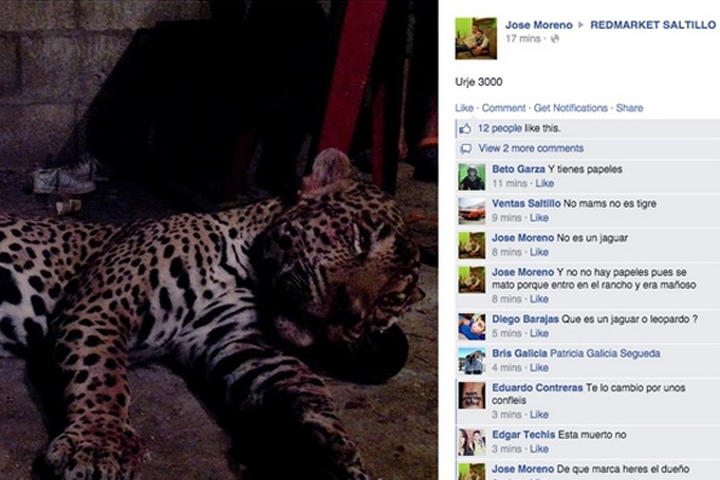Click Edgar Techis's profile picture

pyautogui.click(x=472, y=443)
